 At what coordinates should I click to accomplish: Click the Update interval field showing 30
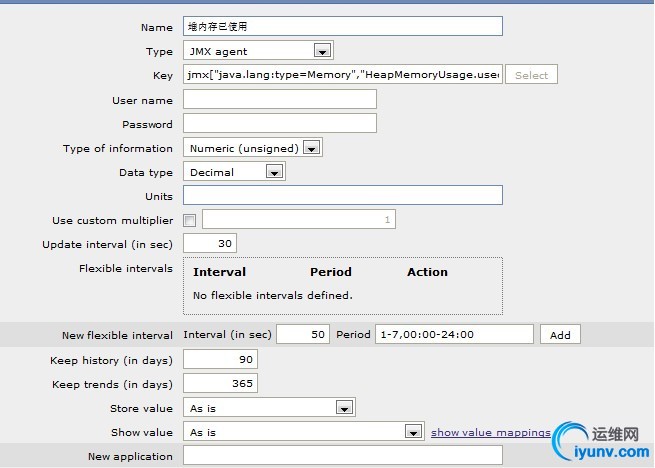click(210, 243)
